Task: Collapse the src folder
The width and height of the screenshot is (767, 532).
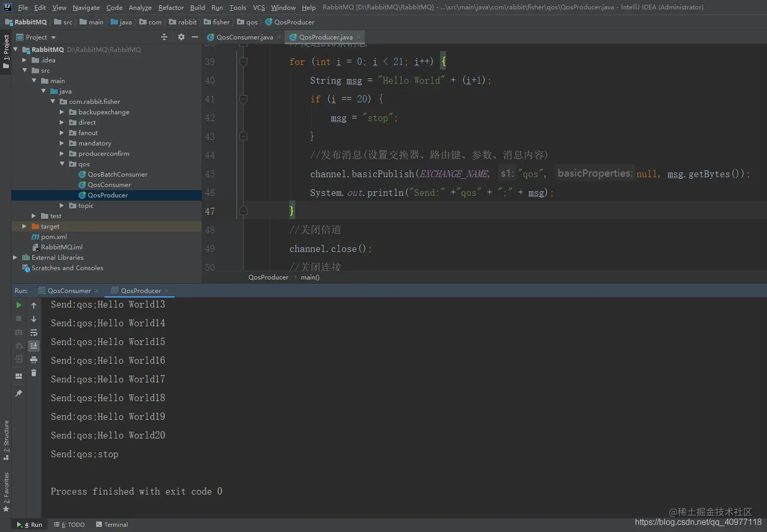Action: [24, 70]
